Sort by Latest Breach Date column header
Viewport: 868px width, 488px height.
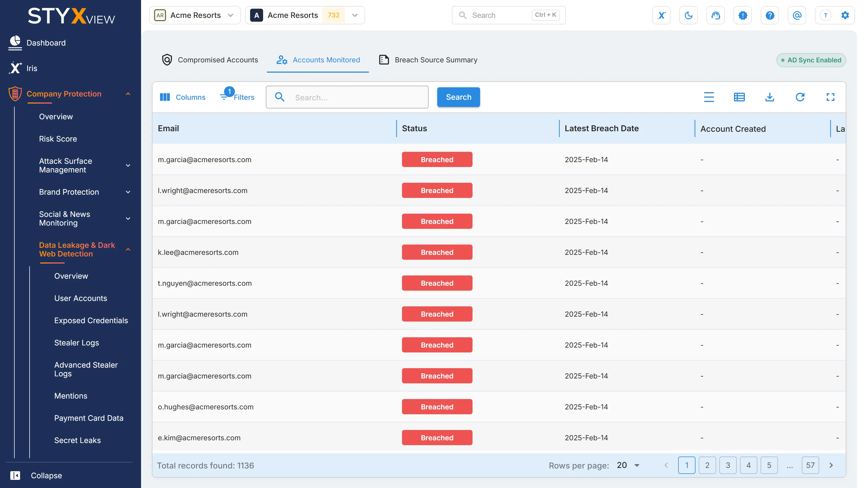601,128
